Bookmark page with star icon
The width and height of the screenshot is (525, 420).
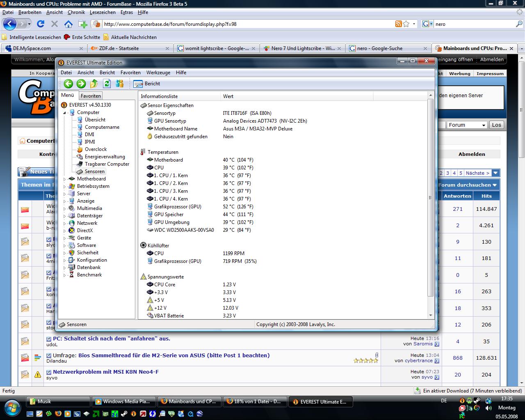(406, 24)
